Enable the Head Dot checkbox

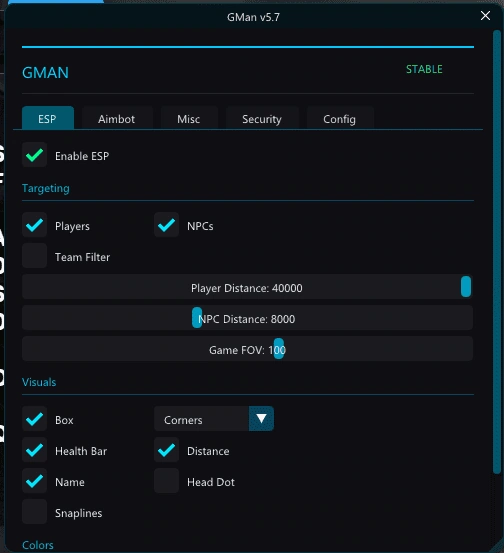click(x=166, y=481)
